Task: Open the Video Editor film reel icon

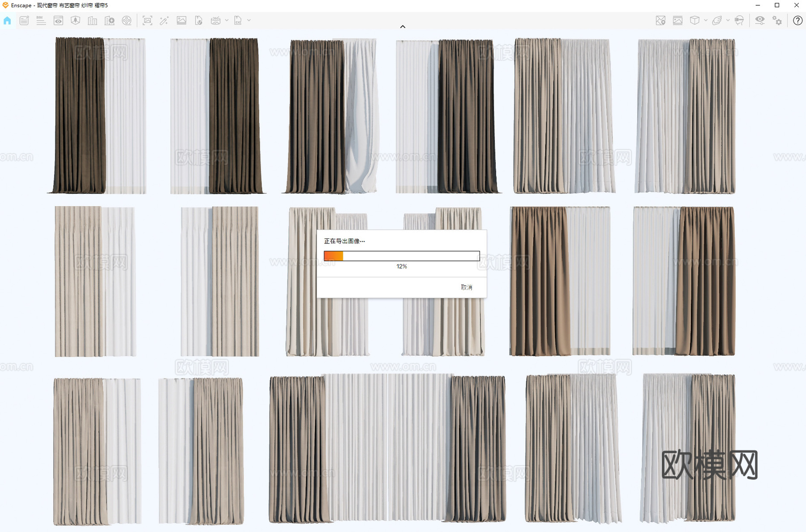Action: (x=127, y=21)
